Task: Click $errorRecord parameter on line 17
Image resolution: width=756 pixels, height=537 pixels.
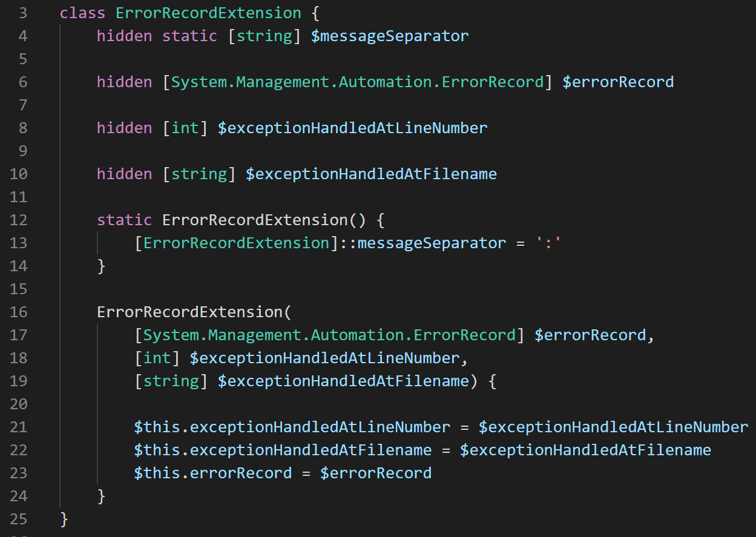Action: click(590, 335)
